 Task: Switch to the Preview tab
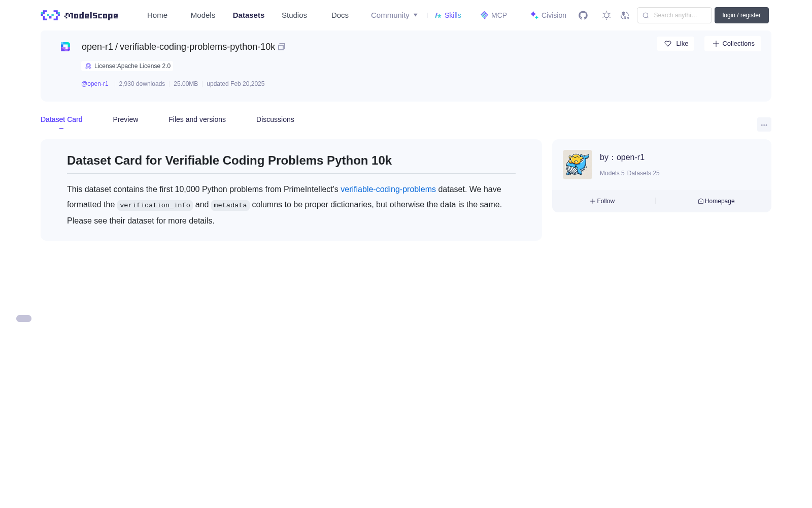click(125, 119)
